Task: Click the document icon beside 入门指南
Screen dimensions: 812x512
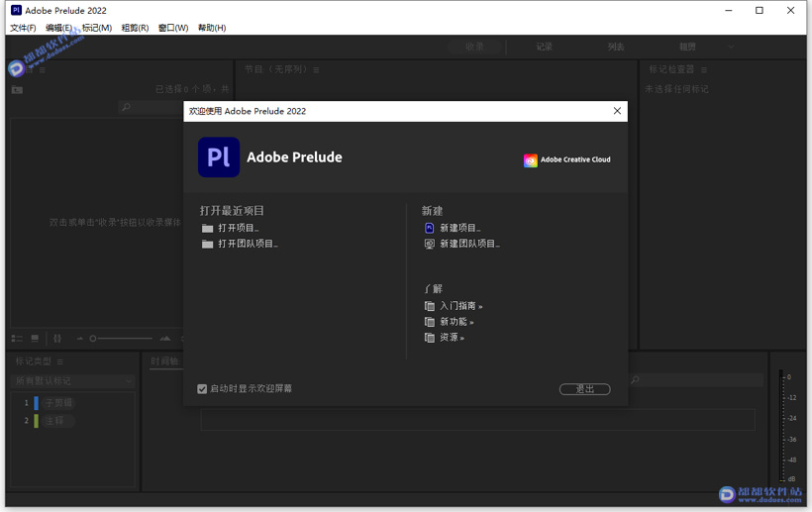Action: coord(430,306)
